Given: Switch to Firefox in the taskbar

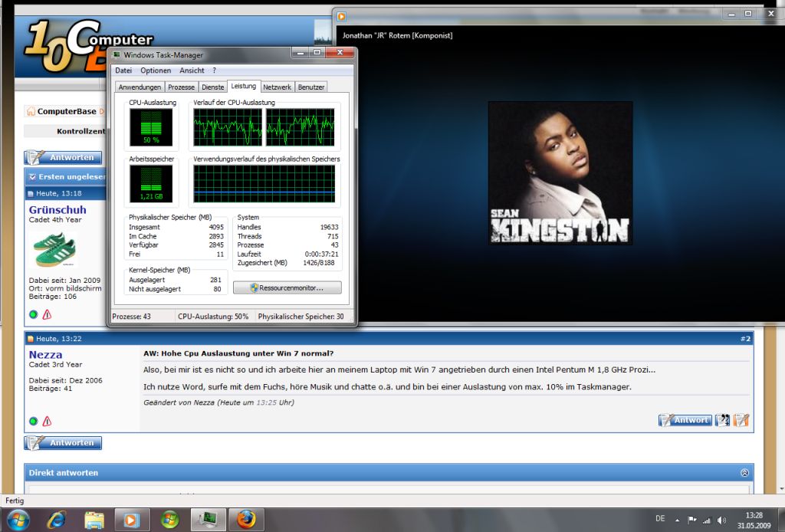Looking at the screenshot, I should point(246,520).
